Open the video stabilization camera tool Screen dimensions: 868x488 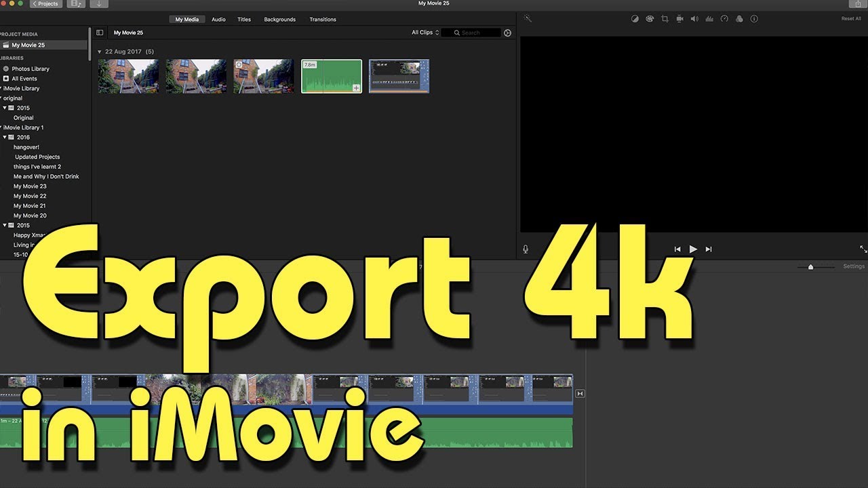click(x=679, y=19)
